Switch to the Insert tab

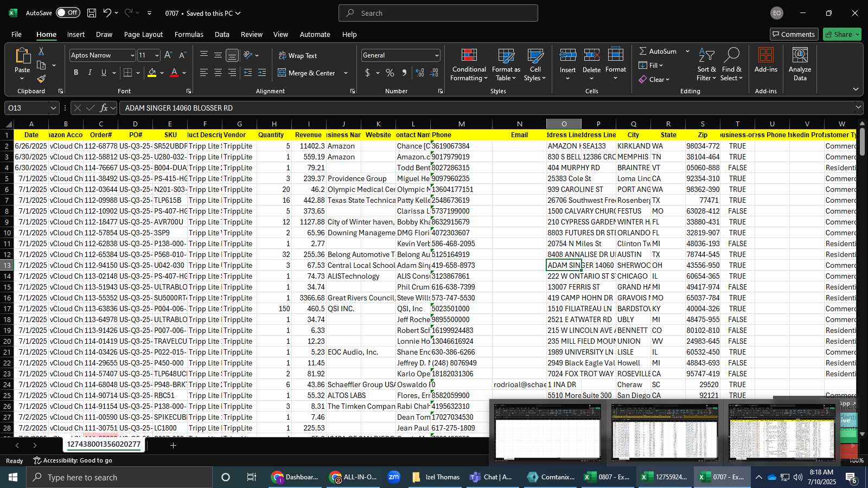click(x=76, y=34)
